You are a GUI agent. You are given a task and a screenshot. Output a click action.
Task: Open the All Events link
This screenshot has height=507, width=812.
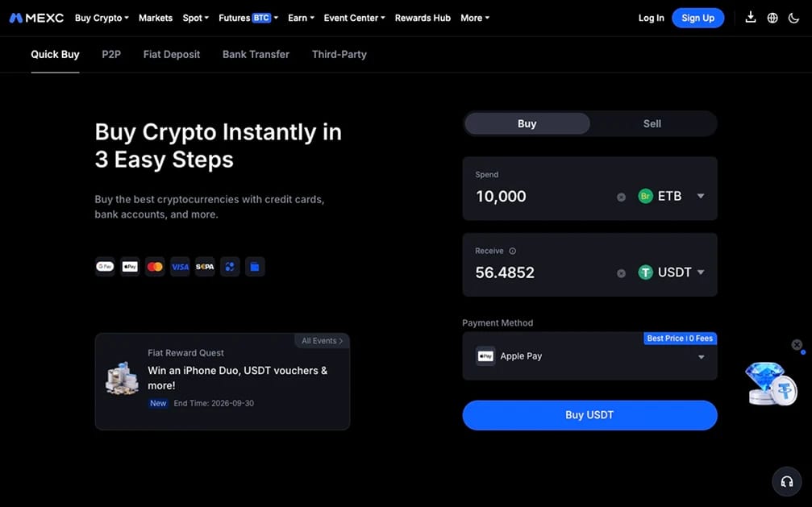click(x=322, y=341)
